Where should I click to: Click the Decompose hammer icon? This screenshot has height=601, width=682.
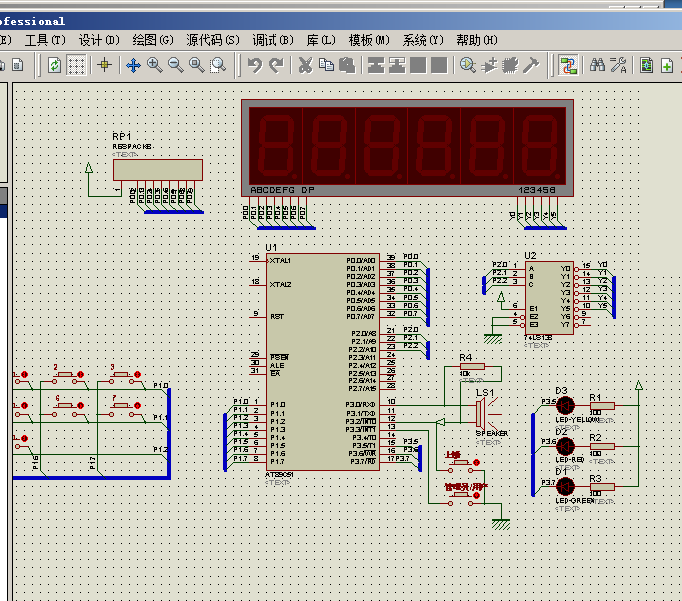click(x=531, y=65)
